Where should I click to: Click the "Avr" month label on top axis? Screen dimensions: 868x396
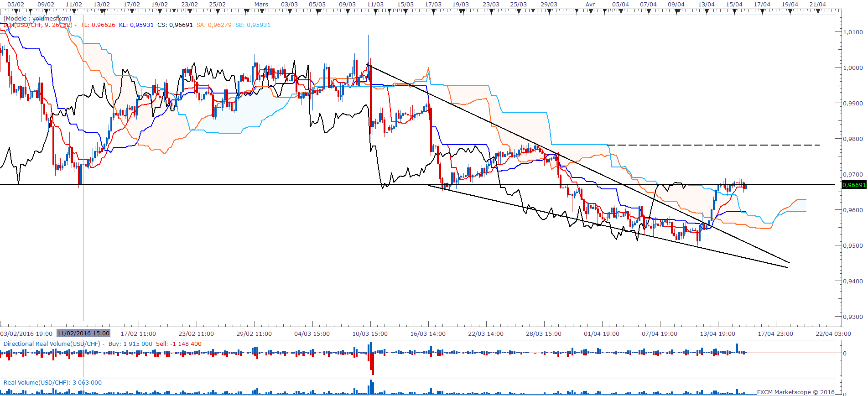coord(590,5)
